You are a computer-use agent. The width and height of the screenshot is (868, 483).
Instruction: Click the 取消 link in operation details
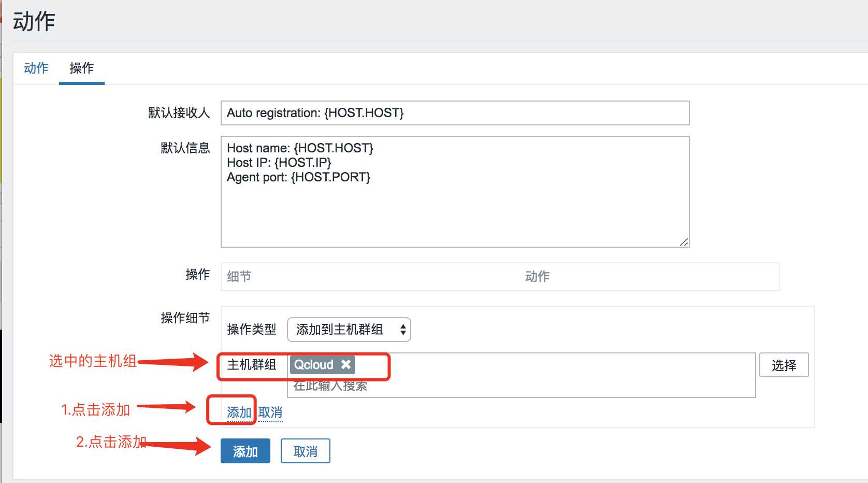(270, 413)
